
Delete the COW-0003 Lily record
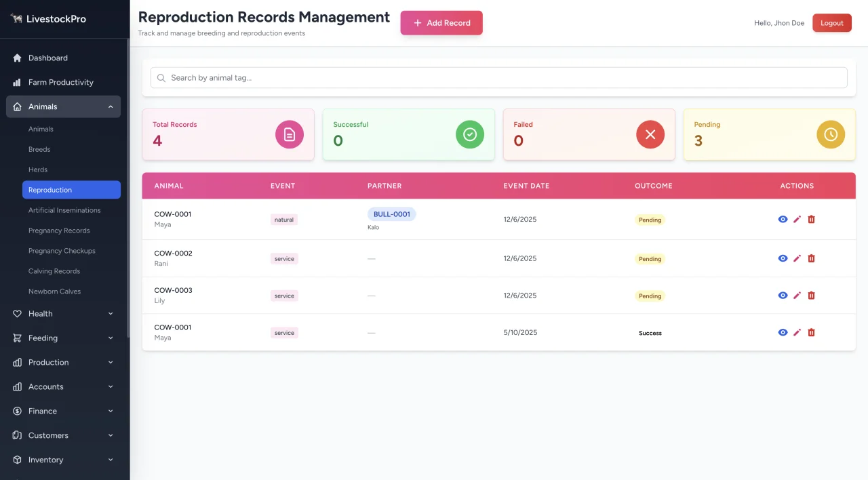[812, 296]
